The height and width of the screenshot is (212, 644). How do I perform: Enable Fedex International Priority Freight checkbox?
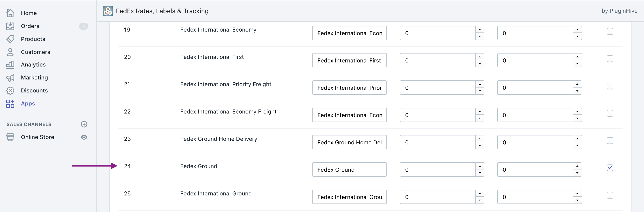click(x=610, y=86)
